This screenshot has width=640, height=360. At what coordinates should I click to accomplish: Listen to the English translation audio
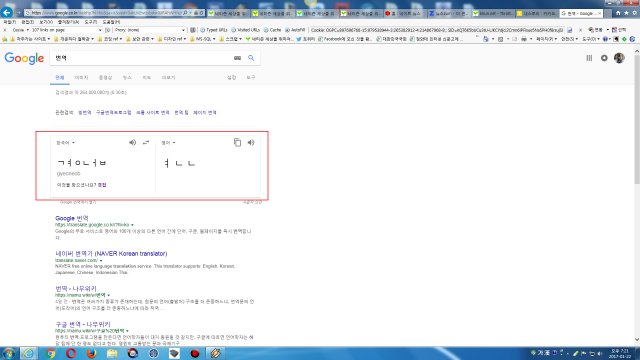[x=251, y=142]
